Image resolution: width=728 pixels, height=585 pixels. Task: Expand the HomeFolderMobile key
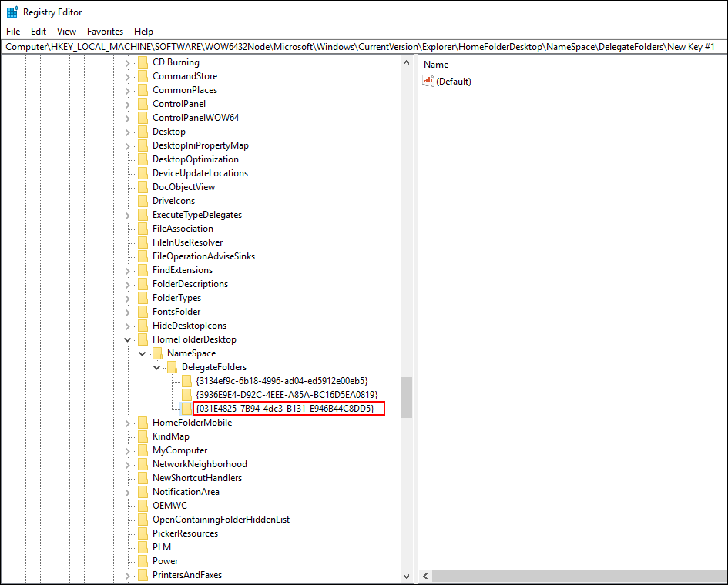(128, 423)
